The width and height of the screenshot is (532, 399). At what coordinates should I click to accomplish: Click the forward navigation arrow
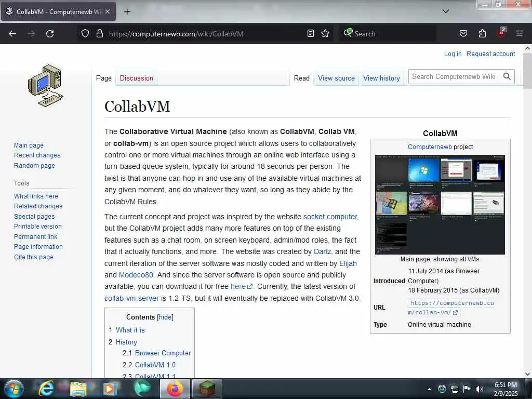click(31, 34)
